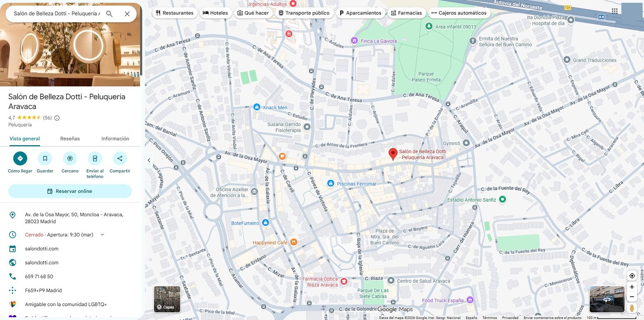Expand the opening hours dropdown
Viewport: 644px width, 320px height.
point(102,235)
